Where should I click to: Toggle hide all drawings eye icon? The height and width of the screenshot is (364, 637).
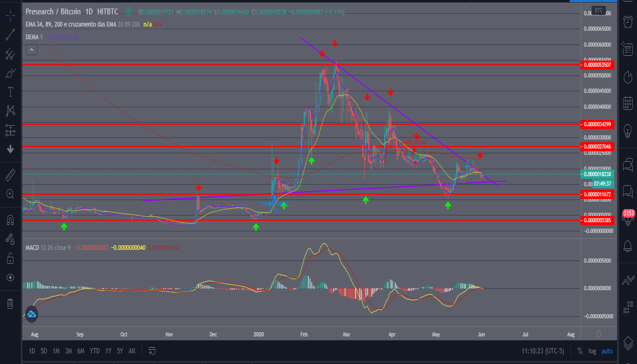coord(10,277)
